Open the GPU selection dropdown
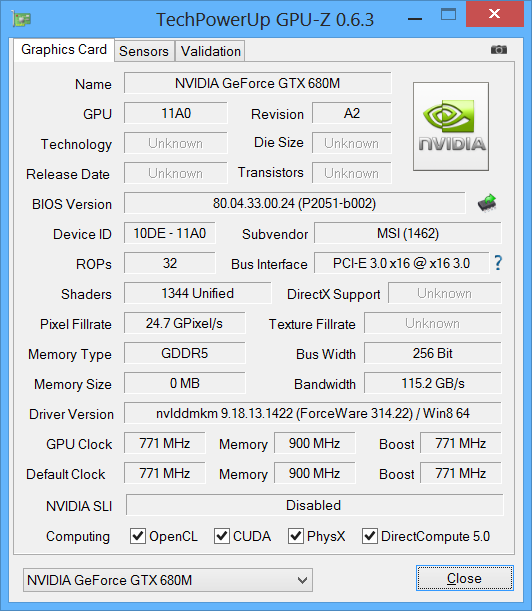This screenshot has height=611, width=532. (x=168, y=580)
